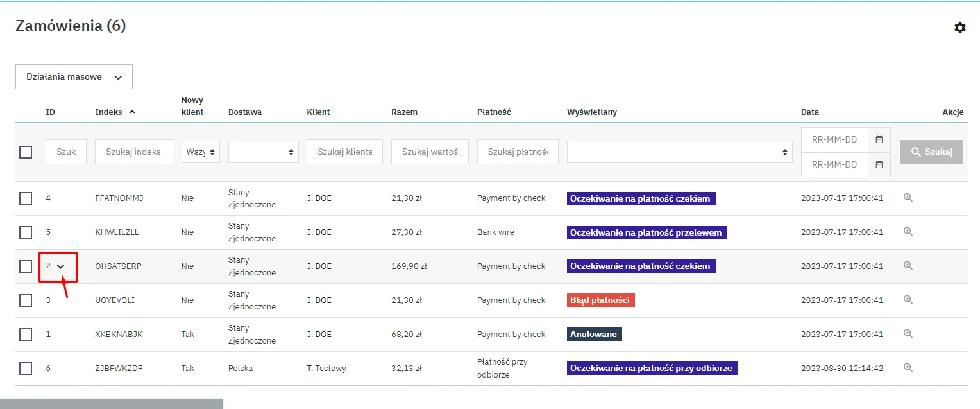
Task: Expand order 2 row chevron
Action: tap(61, 266)
